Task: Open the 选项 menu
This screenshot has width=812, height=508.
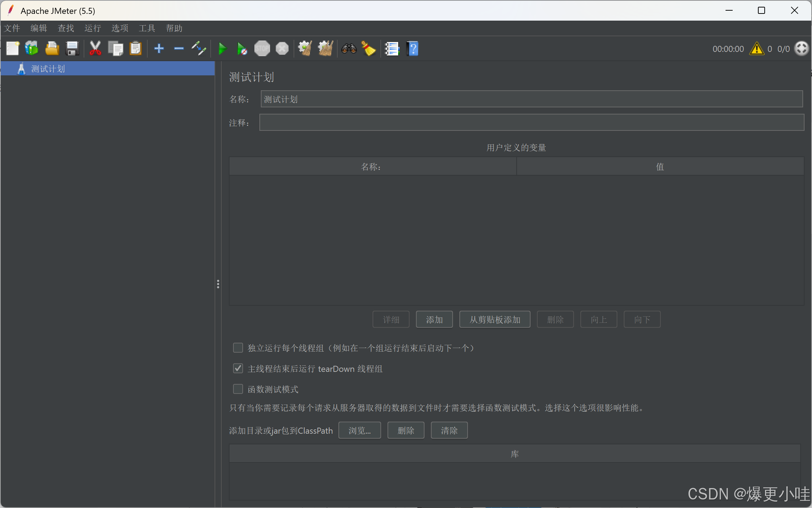Action: (120, 28)
